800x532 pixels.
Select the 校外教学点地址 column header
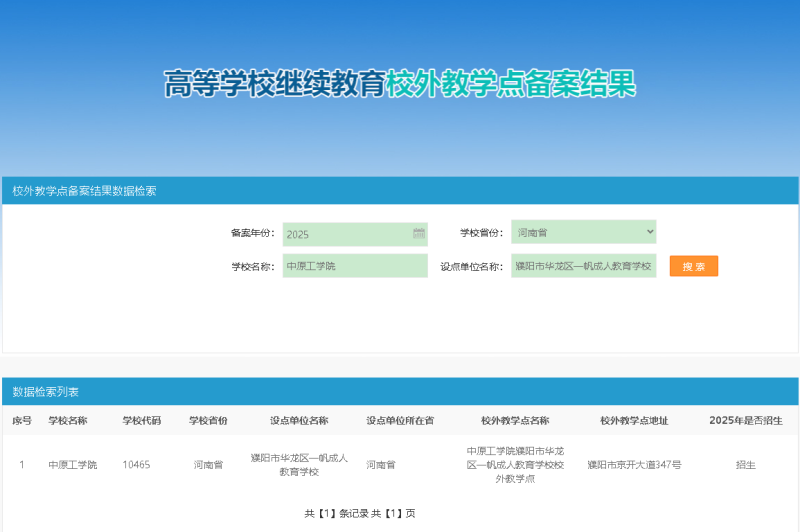click(634, 420)
